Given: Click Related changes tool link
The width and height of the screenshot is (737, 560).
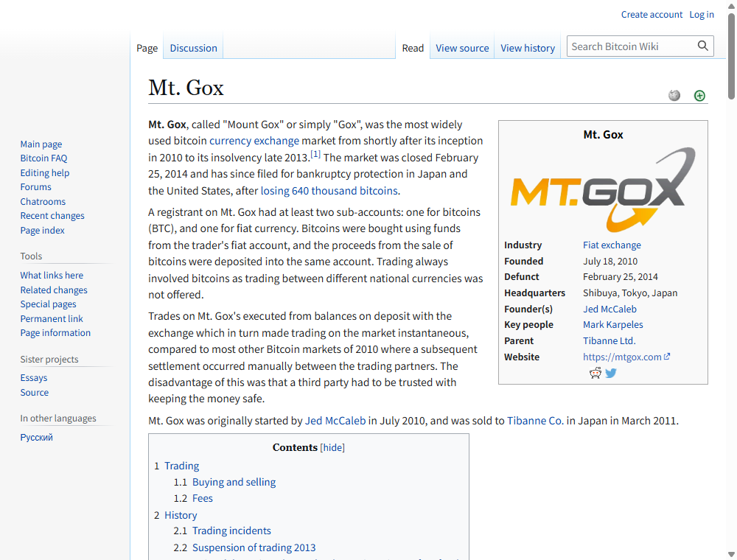Looking at the screenshot, I should [x=54, y=290].
